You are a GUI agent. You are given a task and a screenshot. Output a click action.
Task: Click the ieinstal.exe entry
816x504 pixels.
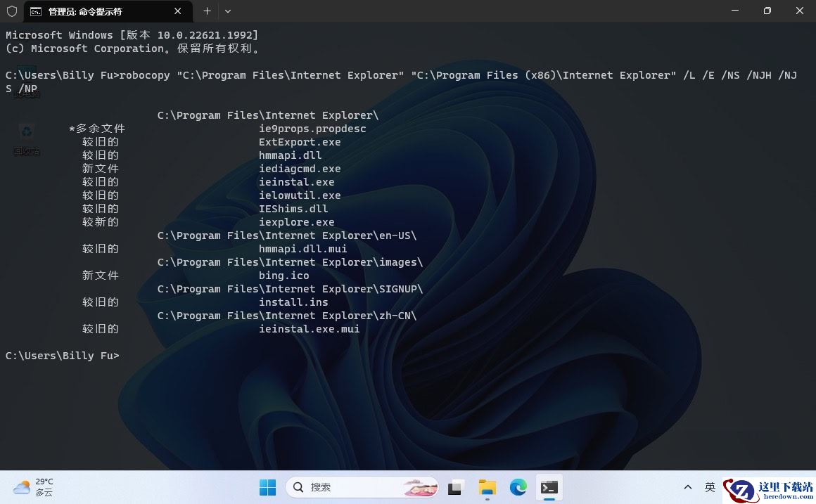pos(297,182)
